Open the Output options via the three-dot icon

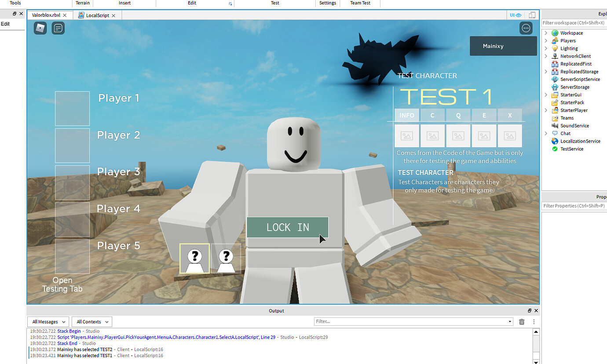[534, 321]
